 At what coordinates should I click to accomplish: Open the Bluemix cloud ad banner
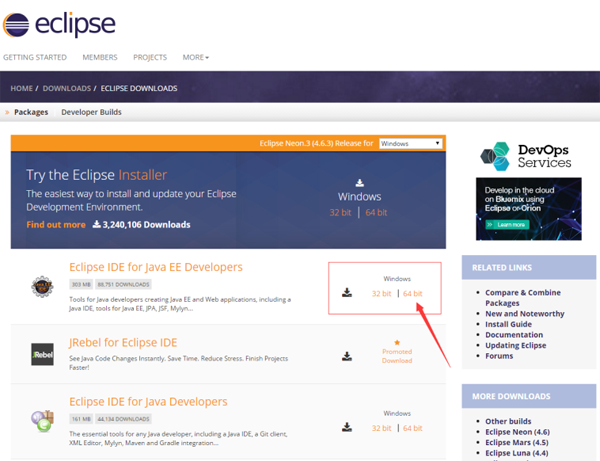[529, 209]
